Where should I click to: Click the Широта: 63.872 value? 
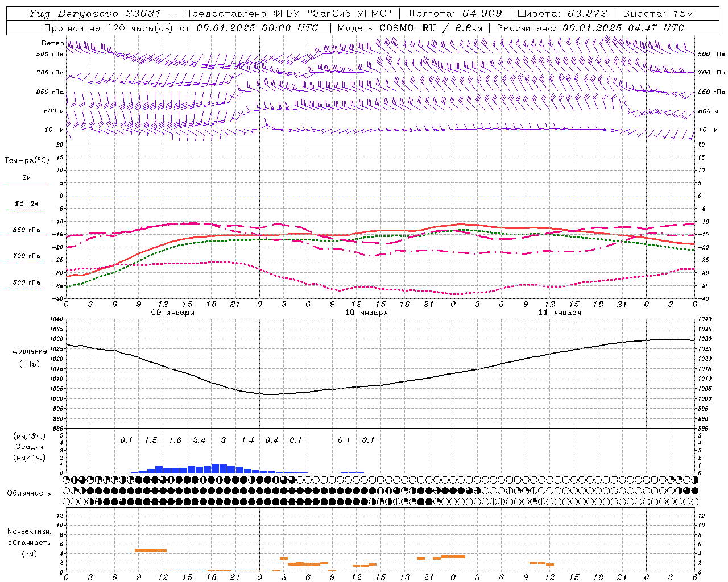[562, 14]
